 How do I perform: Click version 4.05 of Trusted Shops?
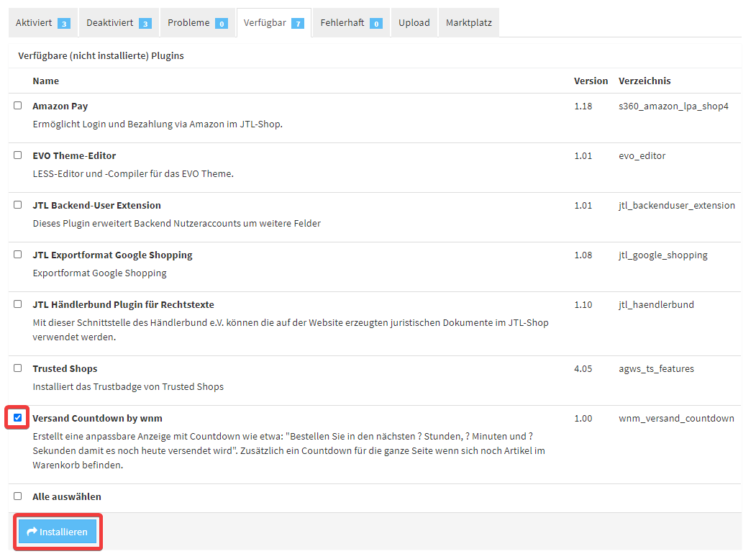pyautogui.click(x=583, y=369)
